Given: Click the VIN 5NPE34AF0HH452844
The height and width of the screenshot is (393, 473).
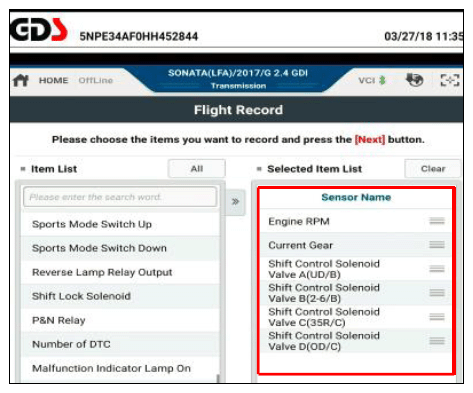Looking at the screenshot, I should 139,36.
